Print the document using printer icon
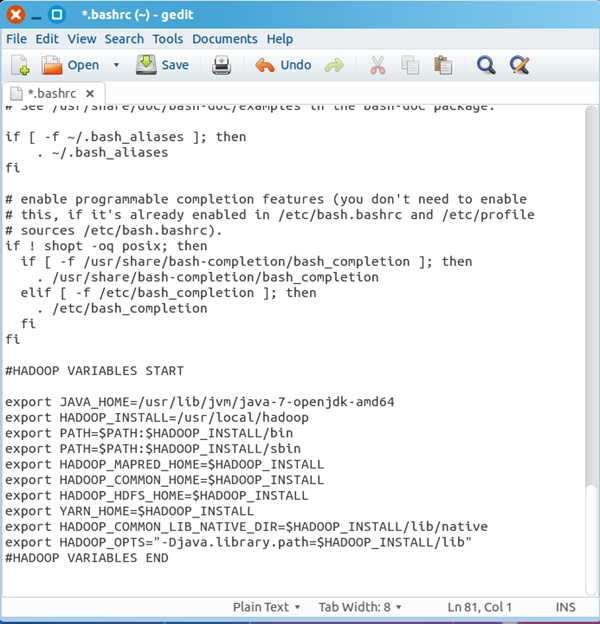Image resolution: width=600 pixels, height=624 pixels. 221,65
